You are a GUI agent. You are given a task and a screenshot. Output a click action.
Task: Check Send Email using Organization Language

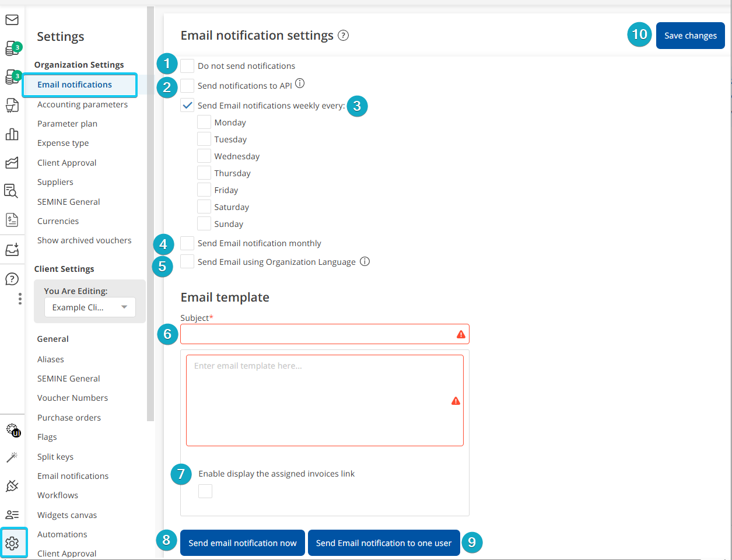click(x=187, y=261)
